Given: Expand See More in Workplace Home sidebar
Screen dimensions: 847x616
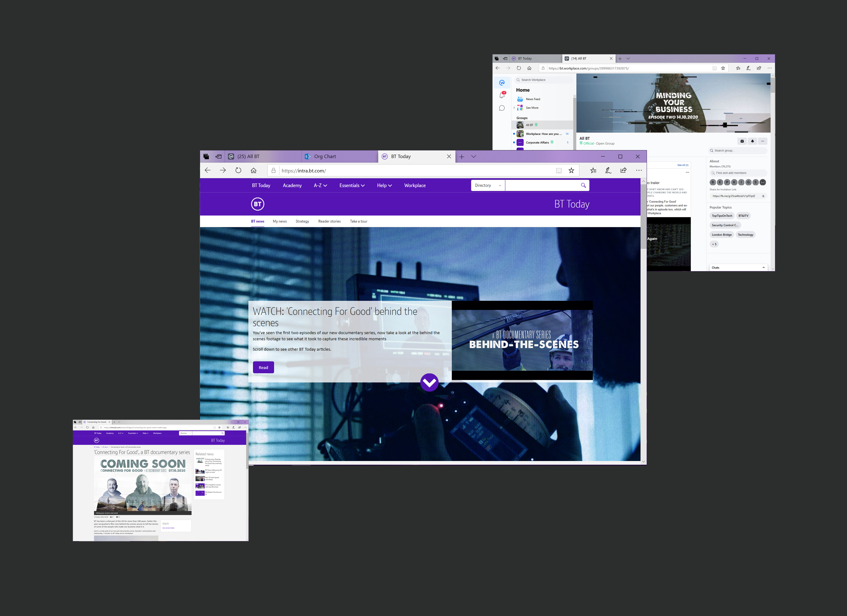Looking at the screenshot, I should point(532,108).
